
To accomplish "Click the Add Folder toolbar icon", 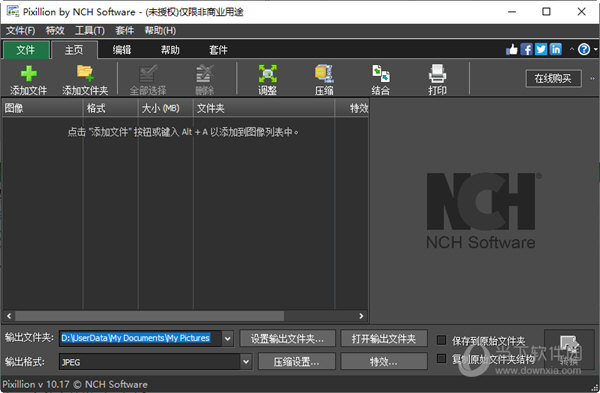I will (85, 73).
